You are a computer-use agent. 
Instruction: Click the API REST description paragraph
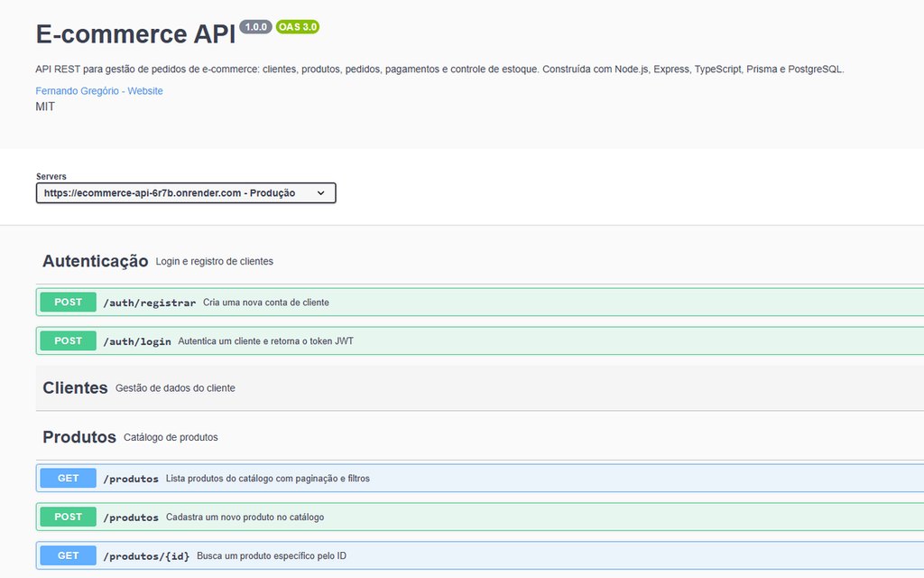pos(439,69)
